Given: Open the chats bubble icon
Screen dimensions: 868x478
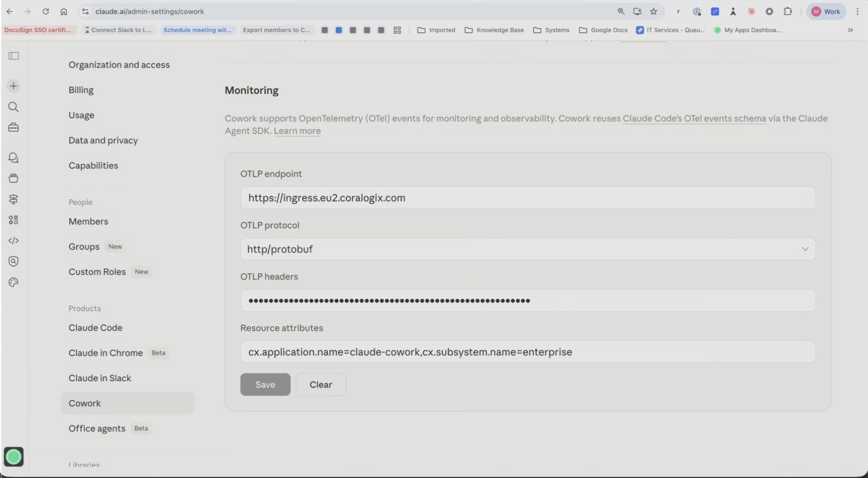Looking at the screenshot, I should (14, 158).
